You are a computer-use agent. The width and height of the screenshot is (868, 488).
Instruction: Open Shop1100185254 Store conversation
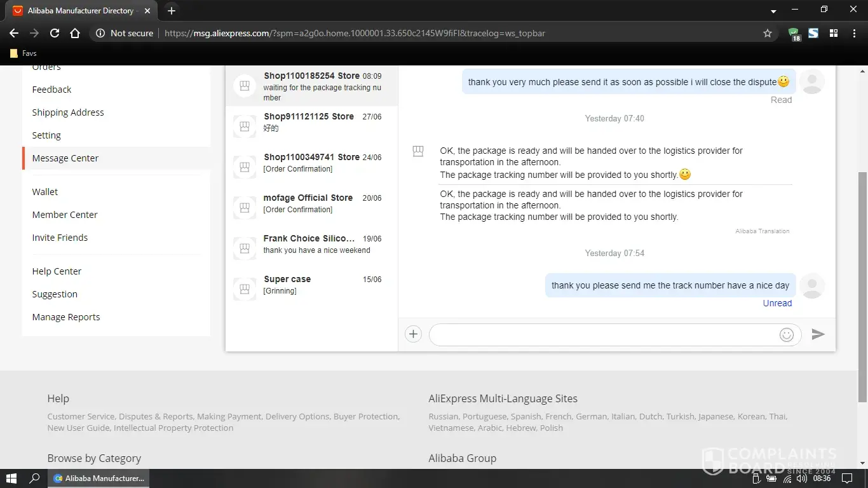click(311, 86)
